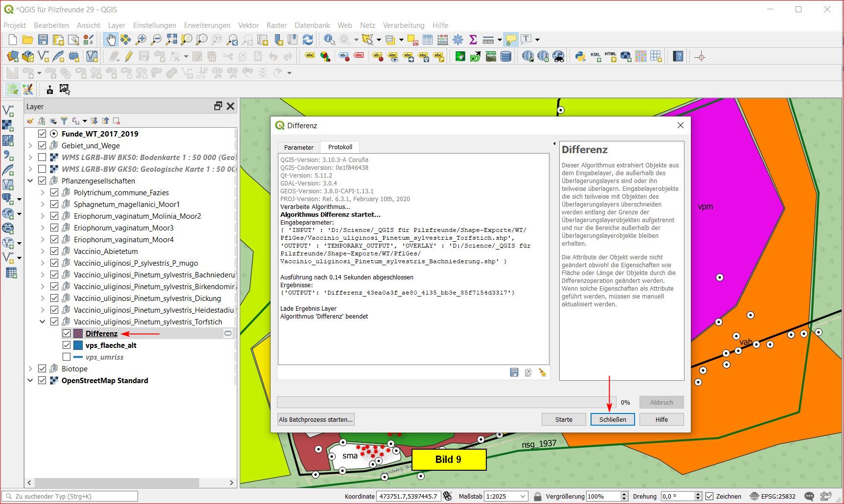Screen dimensions: 844x504
Task: Copy protocol log to clipboard icon
Action: [528, 372]
